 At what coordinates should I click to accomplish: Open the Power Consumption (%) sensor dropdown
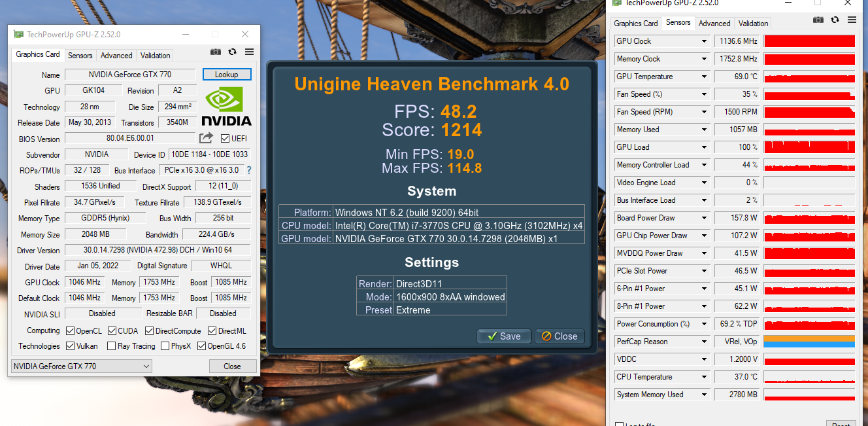[x=704, y=324]
